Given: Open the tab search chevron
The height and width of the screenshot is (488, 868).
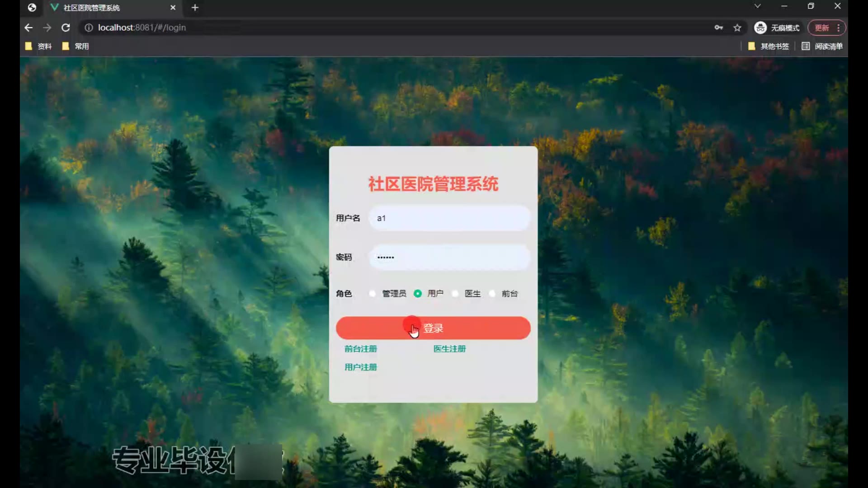Looking at the screenshot, I should tap(758, 6).
